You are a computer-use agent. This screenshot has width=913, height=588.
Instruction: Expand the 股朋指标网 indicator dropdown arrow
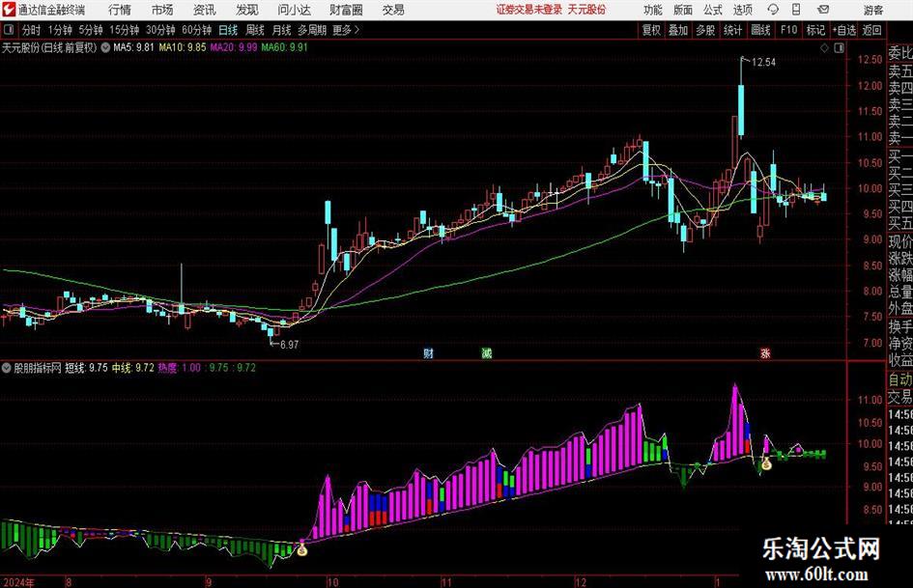tap(7, 367)
